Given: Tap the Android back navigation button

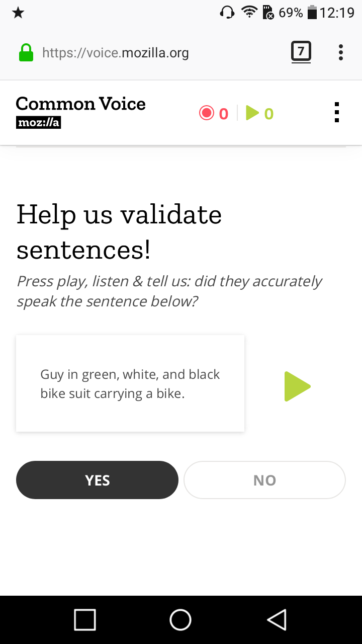Looking at the screenshot, I should pyautogui.click(x=277, y=620).
